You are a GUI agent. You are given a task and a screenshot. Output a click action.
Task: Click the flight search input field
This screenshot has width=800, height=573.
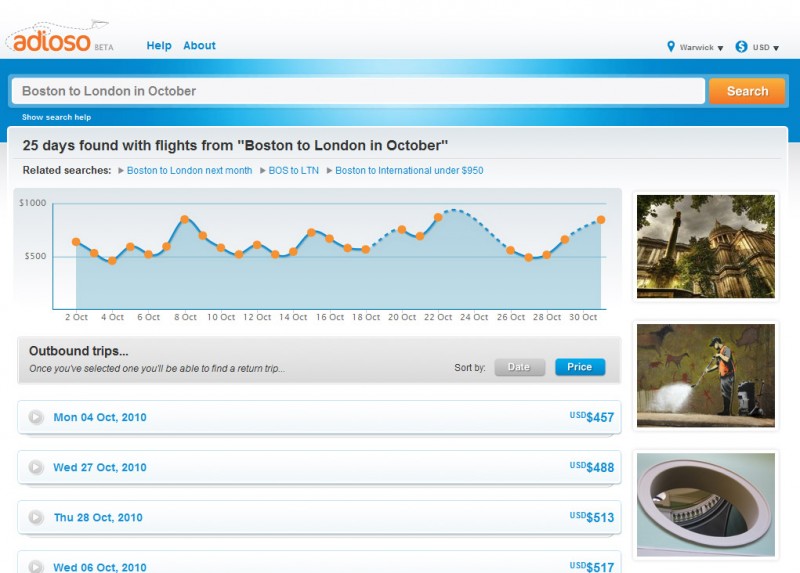tap(358, 91)
